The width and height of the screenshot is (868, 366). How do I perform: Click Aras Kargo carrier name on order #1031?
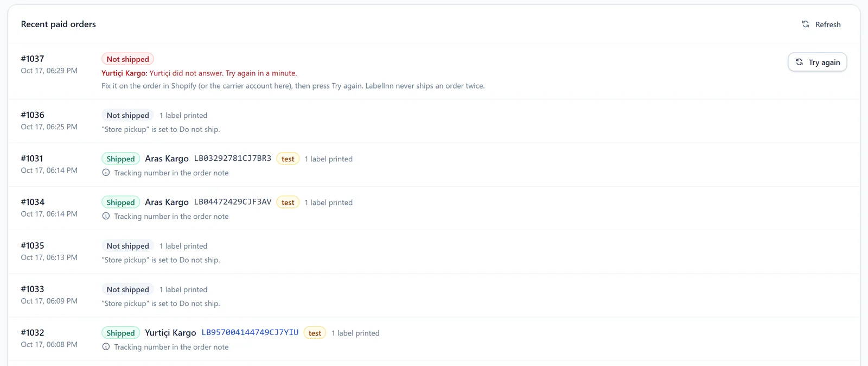click(167, 159)
